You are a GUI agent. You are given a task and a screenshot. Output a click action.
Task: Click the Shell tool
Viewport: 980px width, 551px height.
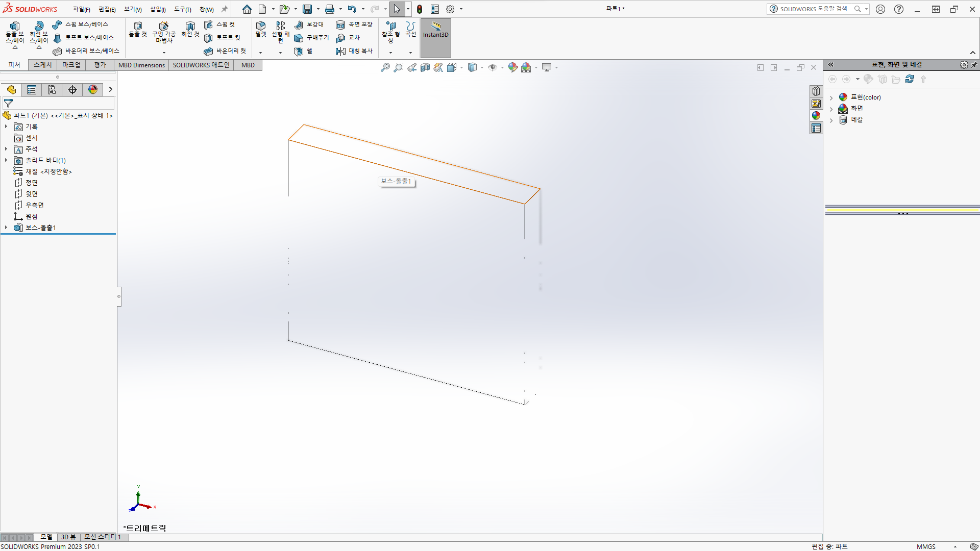[x=303, y=51]
